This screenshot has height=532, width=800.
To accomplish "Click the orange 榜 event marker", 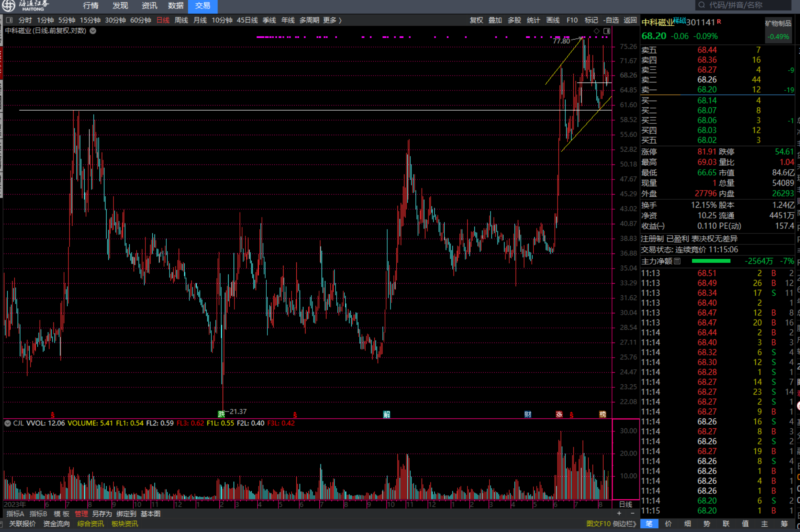I will (x=603, y=414).
